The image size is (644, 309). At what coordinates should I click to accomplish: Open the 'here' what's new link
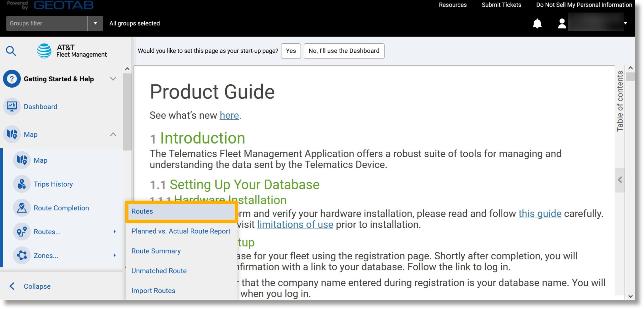(229, 115)
